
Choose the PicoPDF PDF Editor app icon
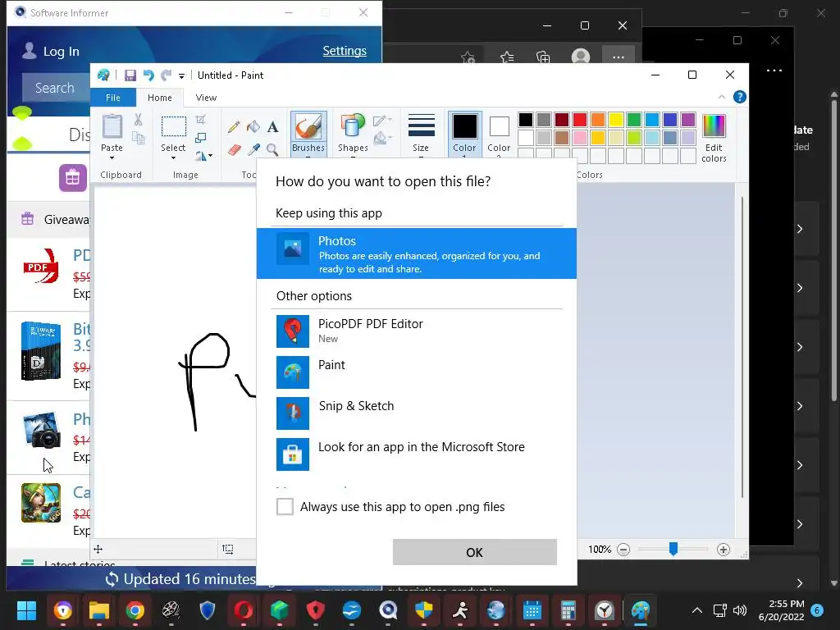point(293,331)
